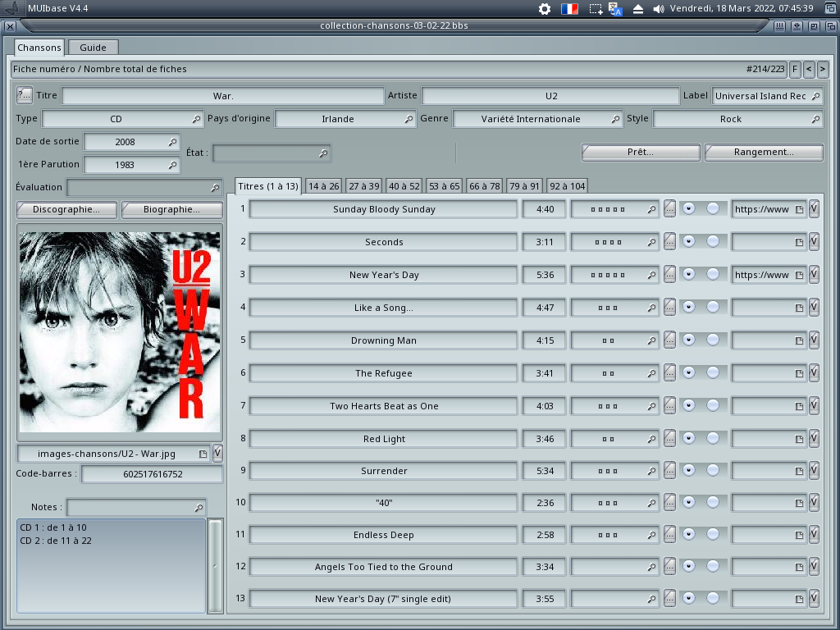
Task: Open the Évaluation choice list
Action: 144,188
